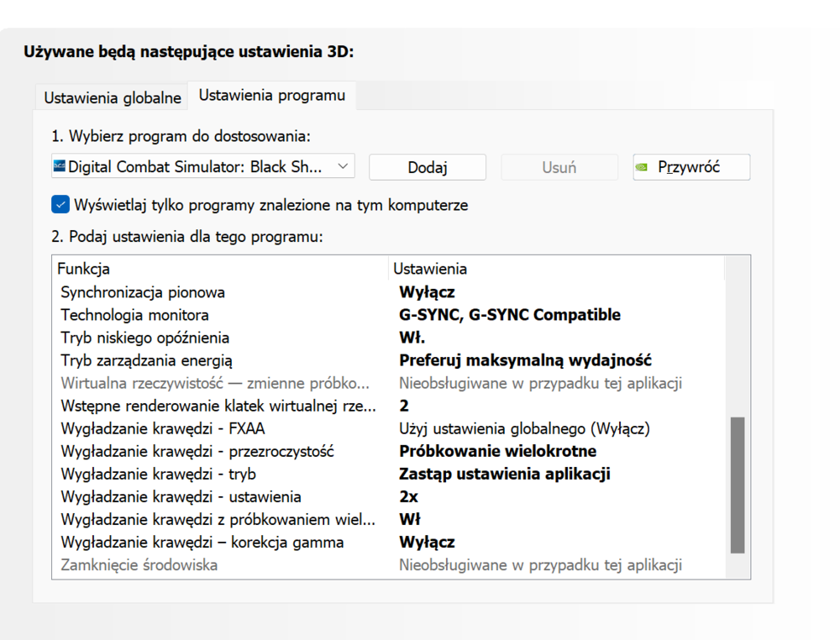This screenshot has width=840, height=640.
Task: Open Użyj ustawienia globalnego (Wyłącz) value
Action: 524,428
